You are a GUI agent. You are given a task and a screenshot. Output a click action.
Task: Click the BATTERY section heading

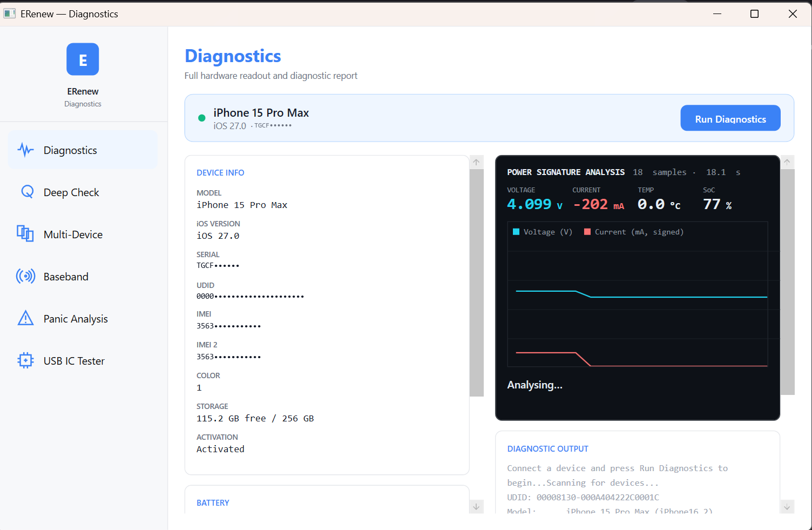[x=213, y=503]
